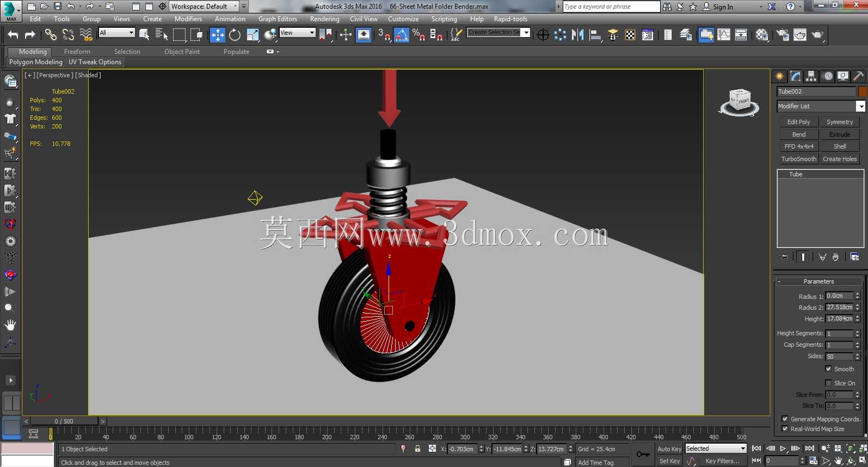Click the Mirror tool icon
The width and height of the screenshot is (868, 467).
[x=578, y=35]
